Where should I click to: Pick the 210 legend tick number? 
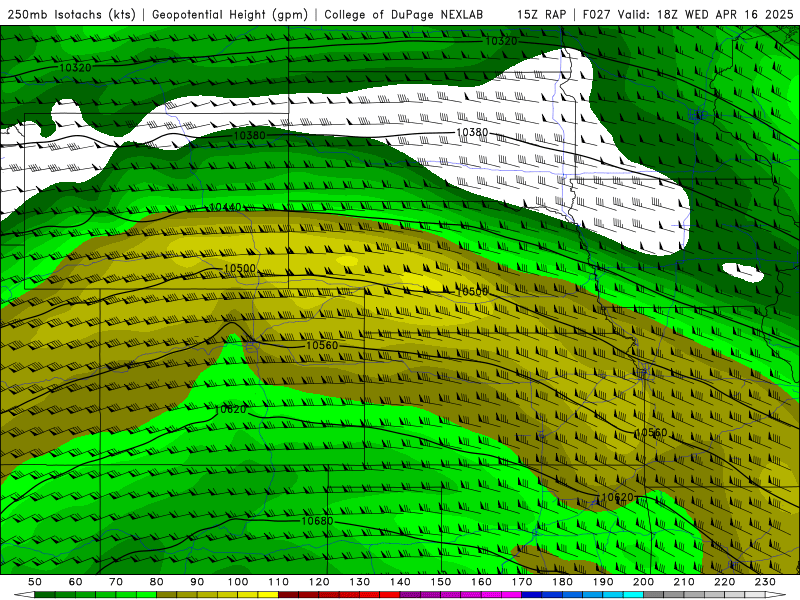point(684,582)
